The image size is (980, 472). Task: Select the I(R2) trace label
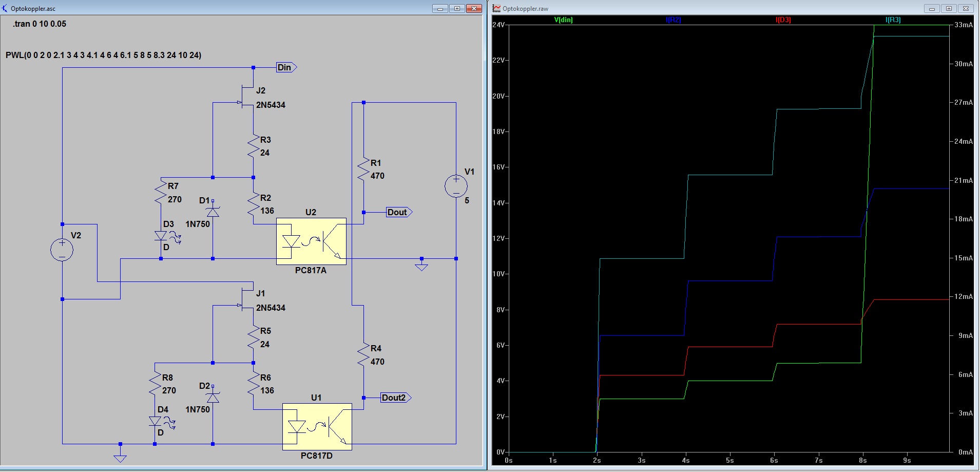(x=673, y=20)
